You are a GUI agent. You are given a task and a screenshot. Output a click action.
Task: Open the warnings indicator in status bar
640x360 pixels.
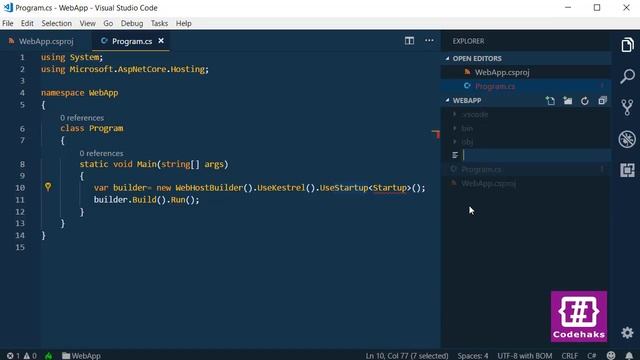(x=30, y=356)
